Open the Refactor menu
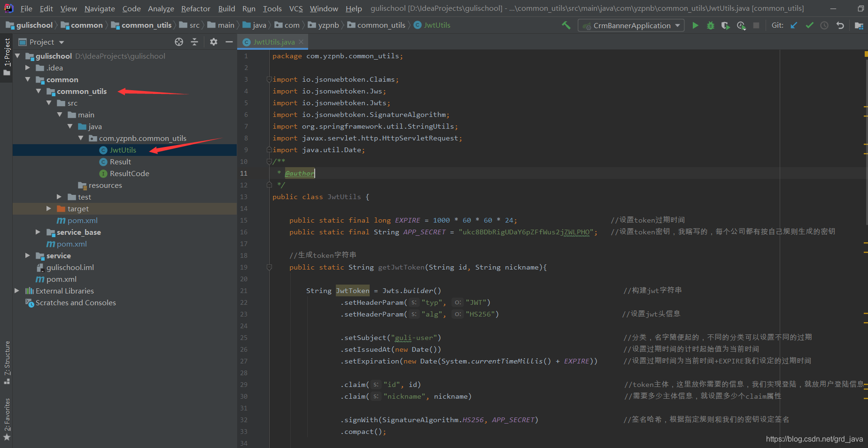The image size is (868, 448). (195, 8)
